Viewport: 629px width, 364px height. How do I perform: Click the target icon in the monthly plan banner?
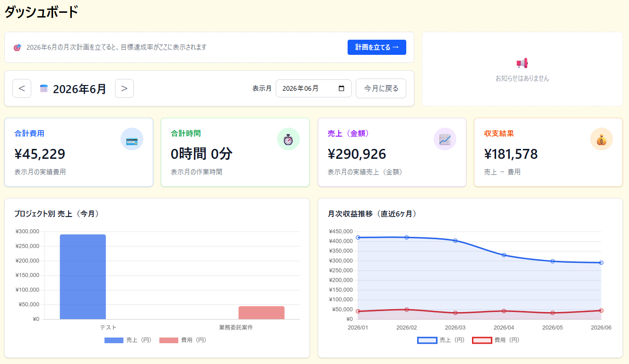[17, 47]
